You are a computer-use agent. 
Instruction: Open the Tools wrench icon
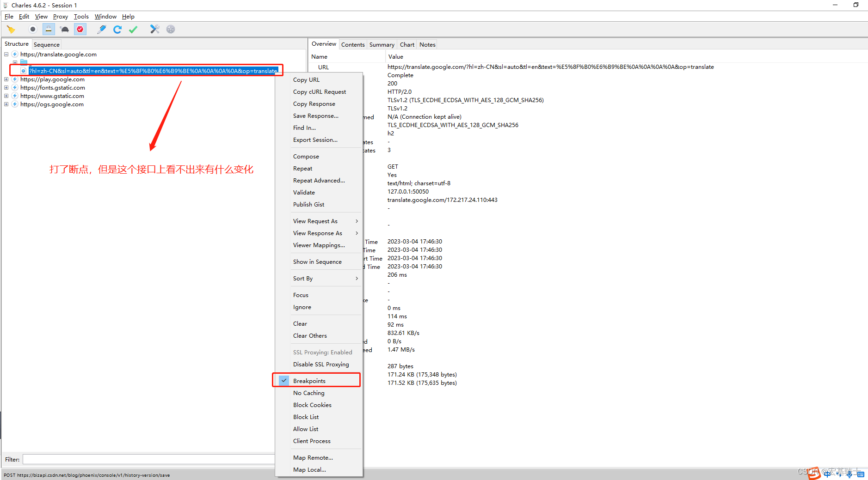click(x=155, y=30)
